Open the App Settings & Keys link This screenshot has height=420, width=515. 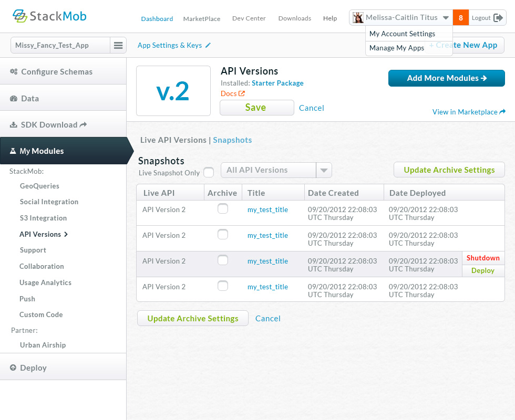click(x=169, y=45)
